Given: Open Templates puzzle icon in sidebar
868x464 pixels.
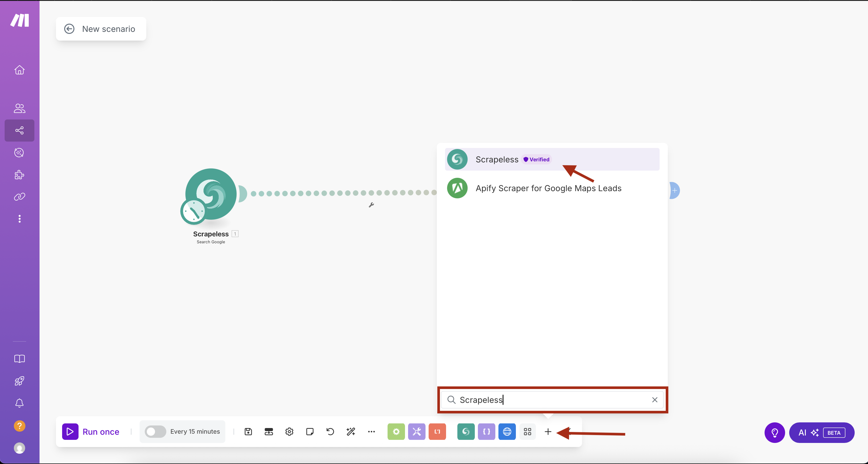Looking at the screenshot, I should pos(20,175).
